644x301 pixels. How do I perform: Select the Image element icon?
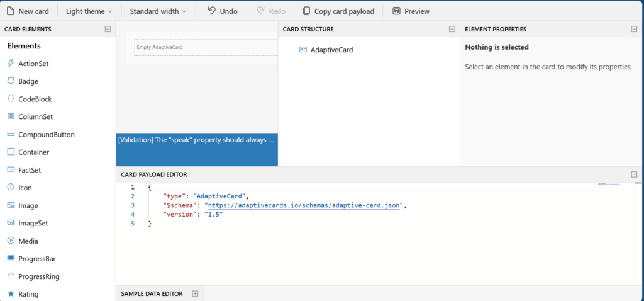click(11, 205)
